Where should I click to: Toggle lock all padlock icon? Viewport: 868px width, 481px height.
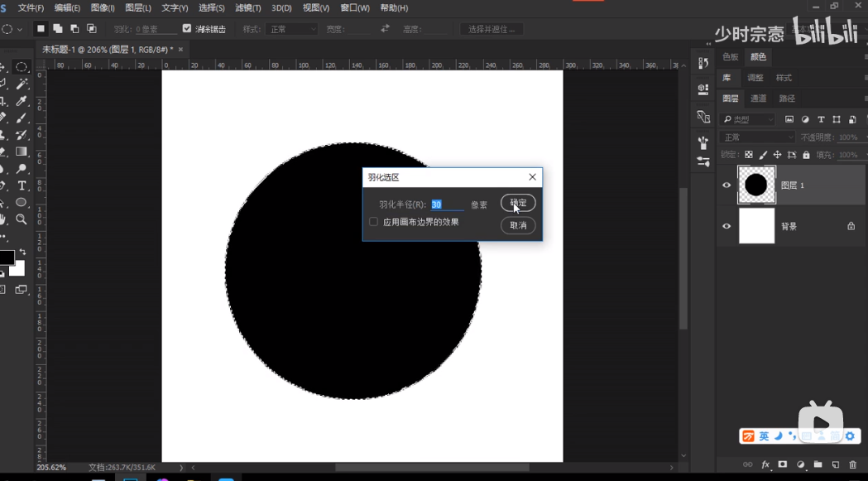coord(806,155)
